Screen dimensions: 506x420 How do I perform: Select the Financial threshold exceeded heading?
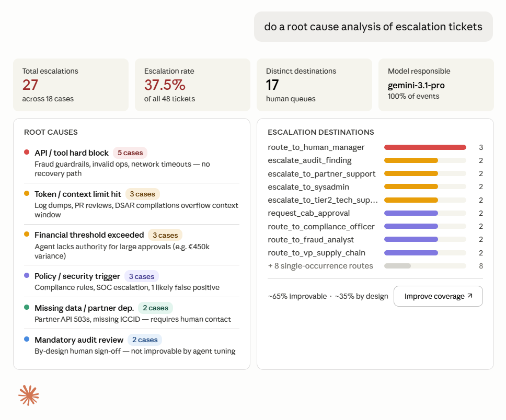[89, 235]
